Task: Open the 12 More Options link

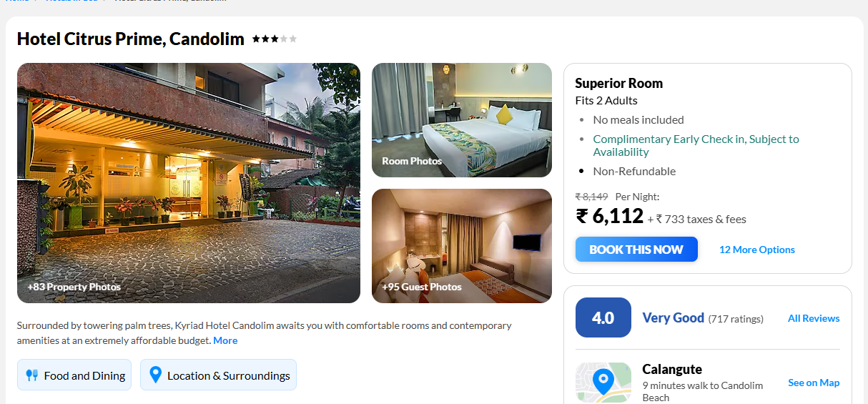Action: click(x=757, y=250)
